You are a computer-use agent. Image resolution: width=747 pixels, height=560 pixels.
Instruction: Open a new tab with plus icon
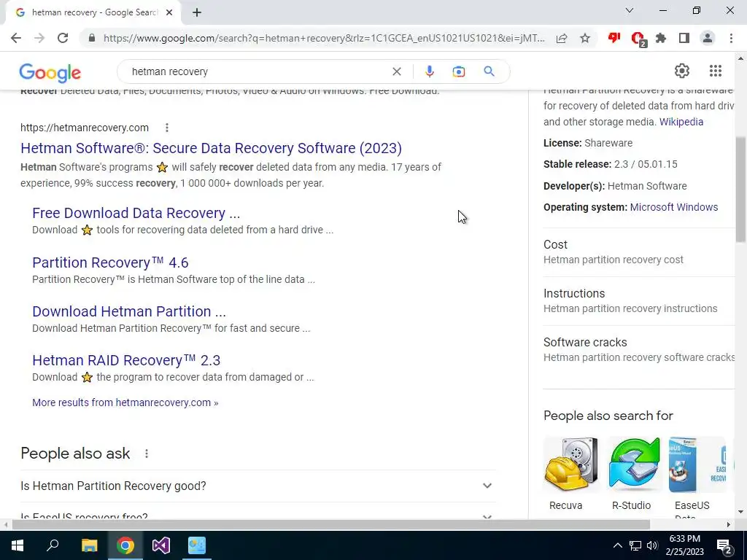pyautogui.click(x=197, y=13)
